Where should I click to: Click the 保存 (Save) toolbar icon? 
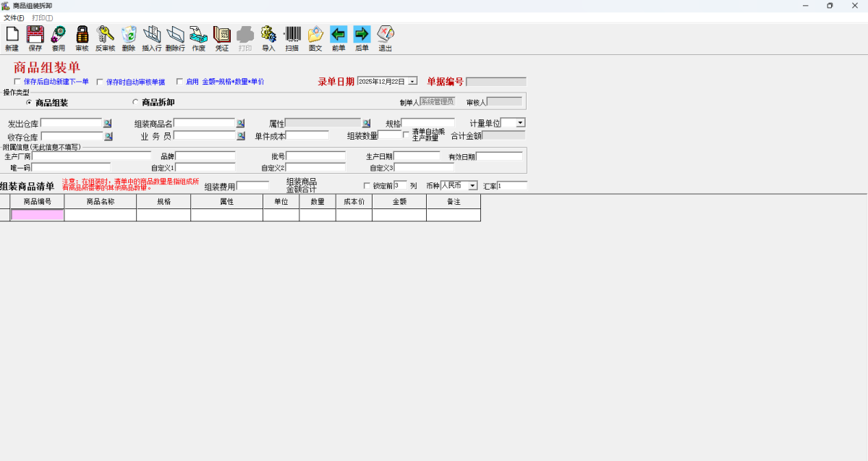(35, 34)
